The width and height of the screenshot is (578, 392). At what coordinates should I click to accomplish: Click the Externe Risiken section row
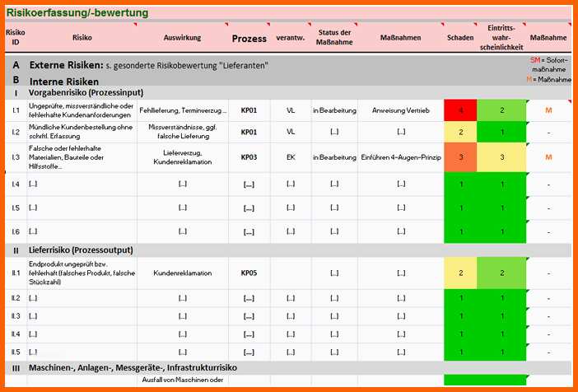pos(148,64)
